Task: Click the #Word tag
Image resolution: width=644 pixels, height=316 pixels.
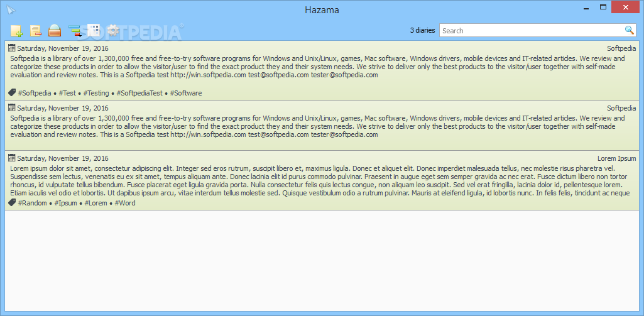Action: 125,203
